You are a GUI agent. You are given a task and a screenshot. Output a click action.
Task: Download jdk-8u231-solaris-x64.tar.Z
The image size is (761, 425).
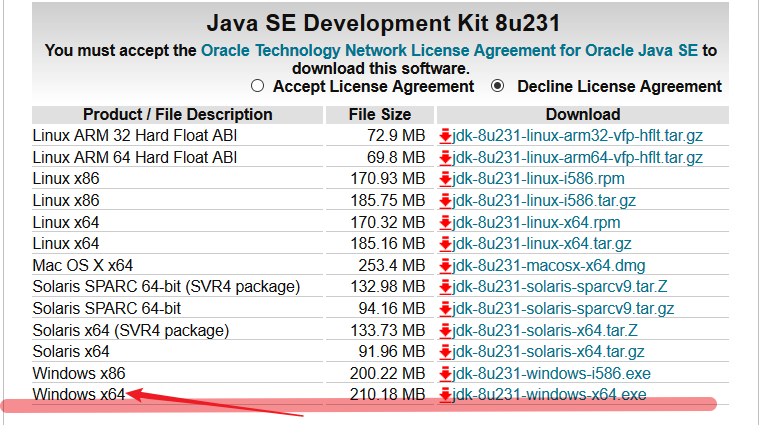545,331
